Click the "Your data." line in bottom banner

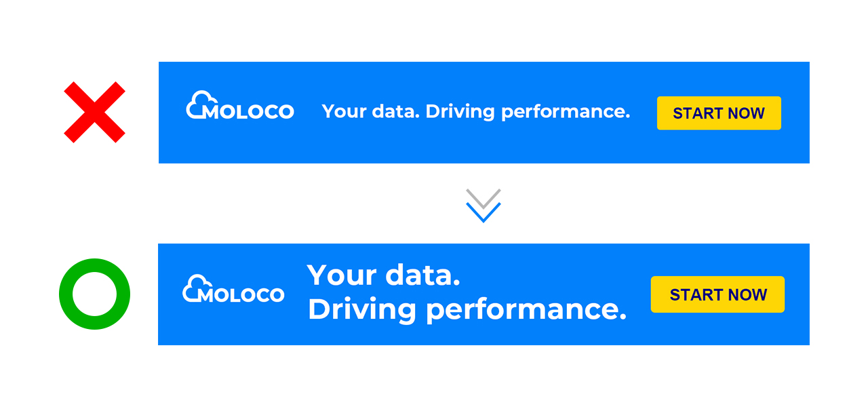[x=384, y=275]
